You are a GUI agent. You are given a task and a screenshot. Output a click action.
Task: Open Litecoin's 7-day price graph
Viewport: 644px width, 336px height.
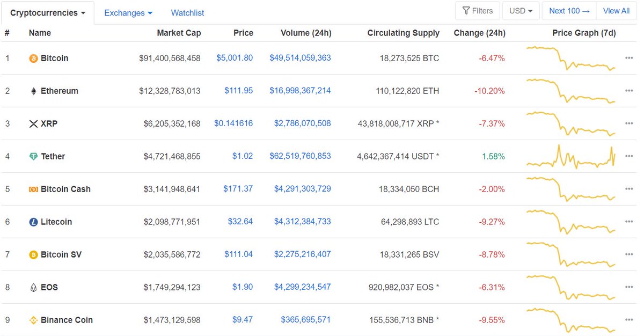[x=571, y=222]
